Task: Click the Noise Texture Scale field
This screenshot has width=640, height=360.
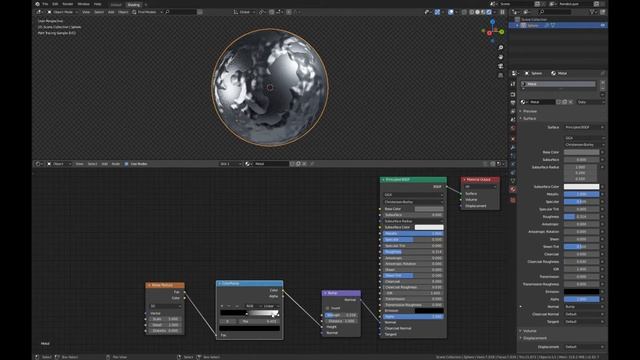Action: coord(165,319)
